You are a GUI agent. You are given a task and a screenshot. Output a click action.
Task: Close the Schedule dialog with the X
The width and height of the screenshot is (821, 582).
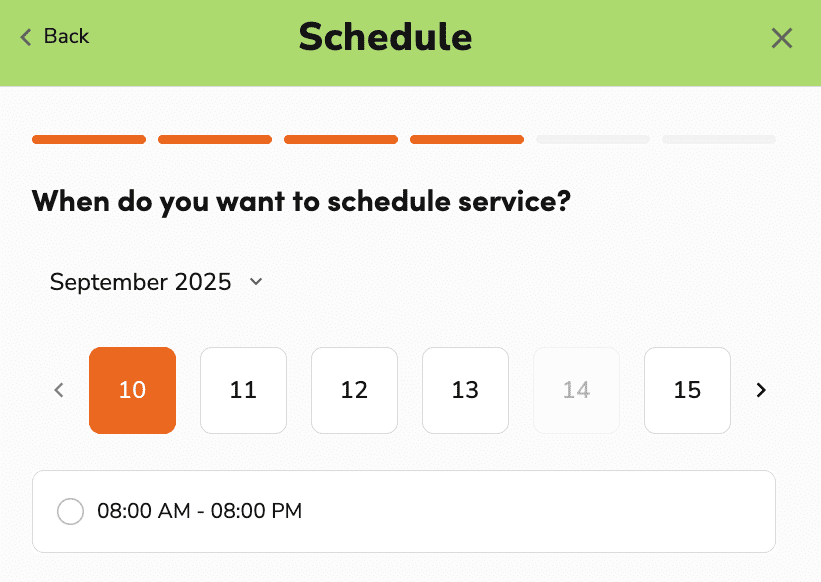click(x=781, y=38)
